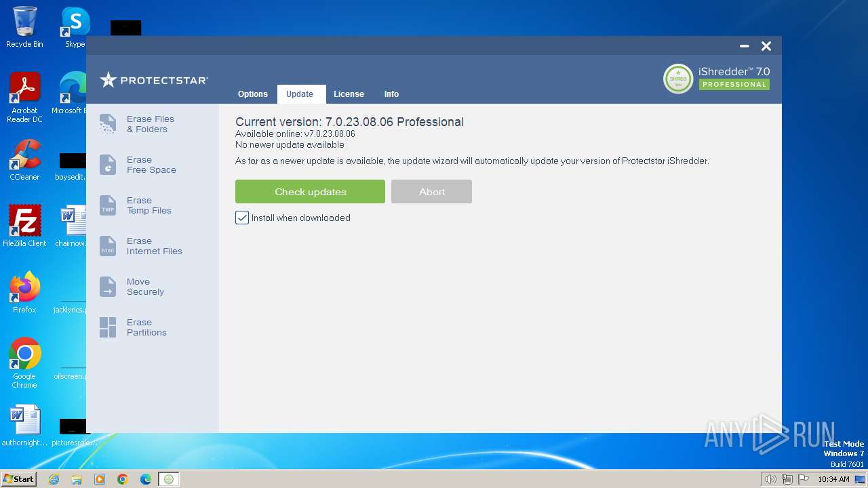Image resolution: width=868 pixels, height=488 pixels.
Task: Click the Erase Partitions label
Action: tap(146, 327)
